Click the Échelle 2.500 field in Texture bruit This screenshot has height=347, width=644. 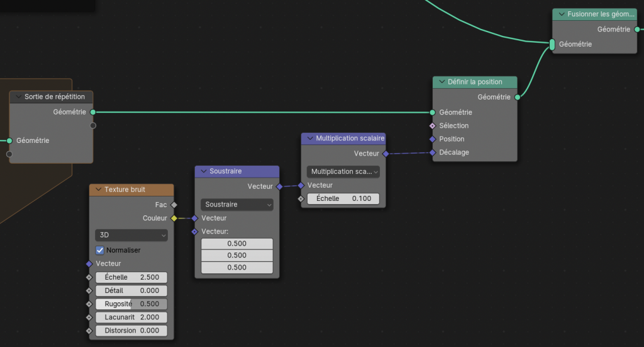tap(131, 278)
